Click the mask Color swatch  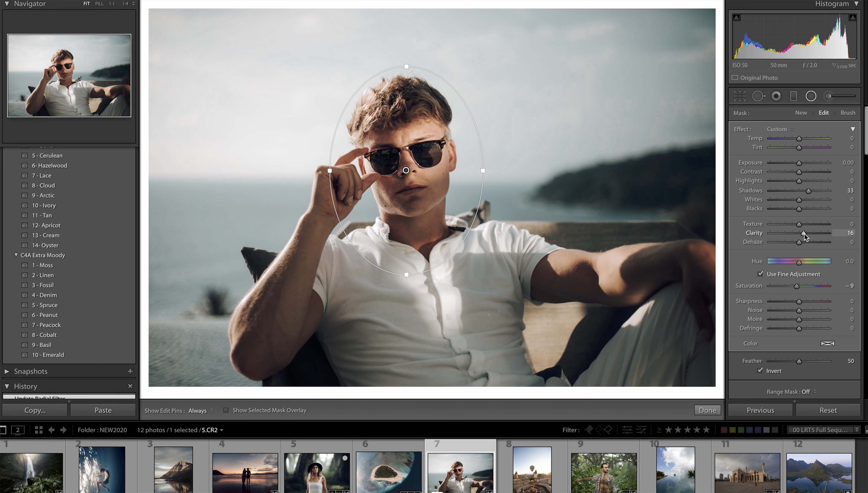[827, 343]
